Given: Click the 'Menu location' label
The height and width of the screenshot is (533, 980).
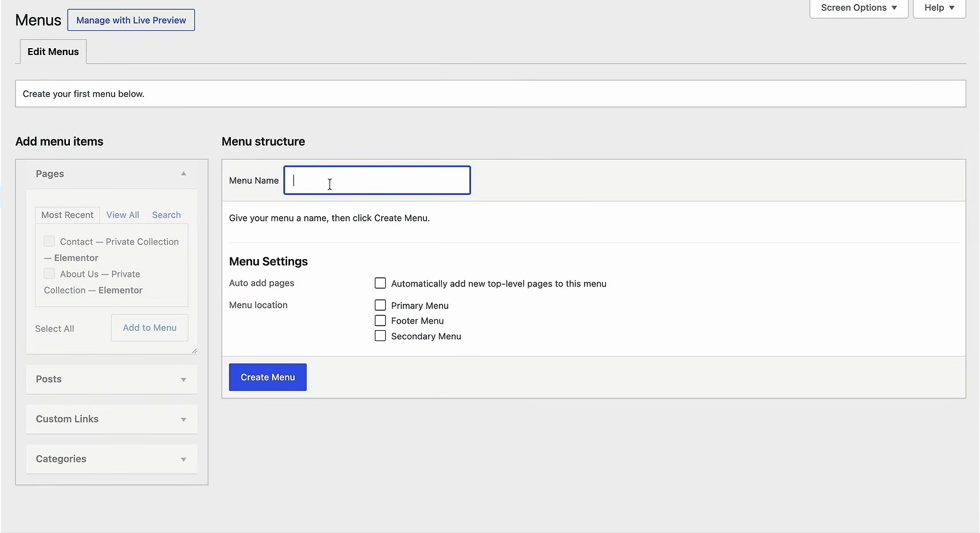Looking at the screenshot, I should click(x=258, y=305).
